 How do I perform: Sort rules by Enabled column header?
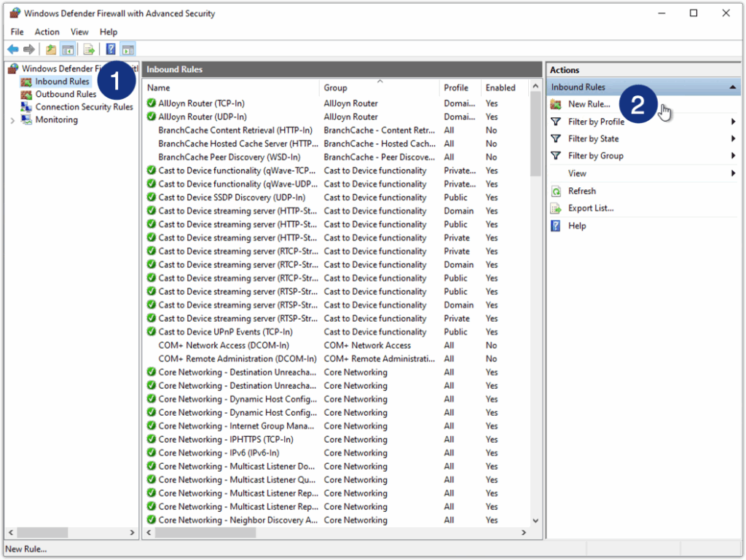click(500, 88)
